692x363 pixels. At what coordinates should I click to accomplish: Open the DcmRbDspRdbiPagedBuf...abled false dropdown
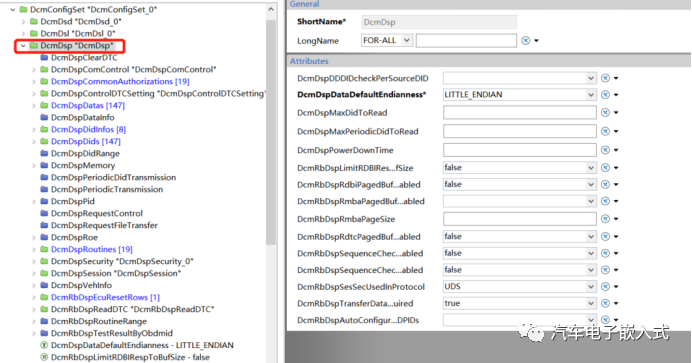(591, 184)
